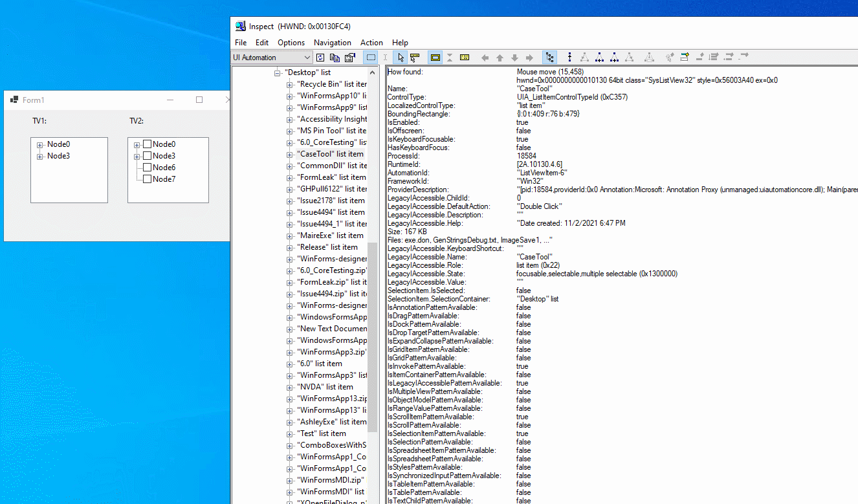The width and height of the screenshot is (858, 504).
Task: Select "CommonDll" list item in tree
Action: click(331, 166)
